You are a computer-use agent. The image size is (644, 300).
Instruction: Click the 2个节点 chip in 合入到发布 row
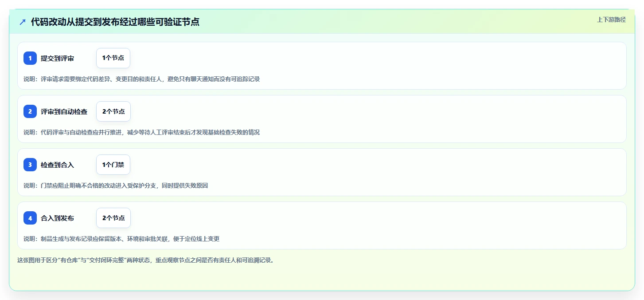tap(113, 218)
